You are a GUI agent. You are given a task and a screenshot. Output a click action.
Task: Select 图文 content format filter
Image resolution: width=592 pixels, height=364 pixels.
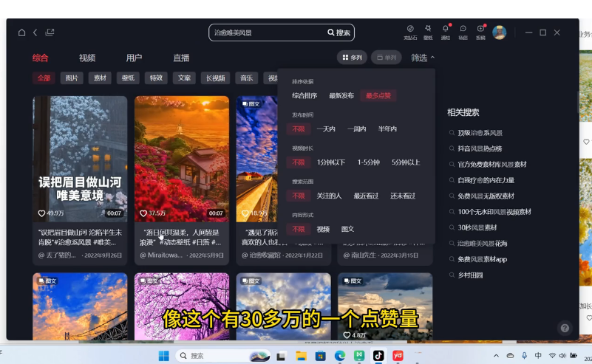[x=347, y=230]
